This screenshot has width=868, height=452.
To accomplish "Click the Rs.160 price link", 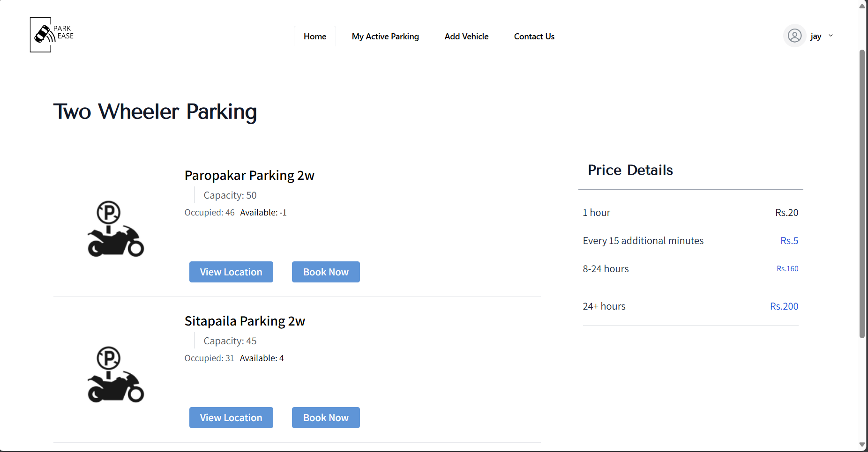I will (x=787, y=269).
